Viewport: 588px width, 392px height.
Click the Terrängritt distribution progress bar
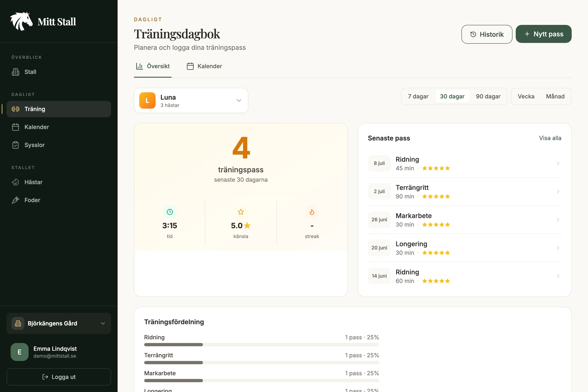pos(262,363)
